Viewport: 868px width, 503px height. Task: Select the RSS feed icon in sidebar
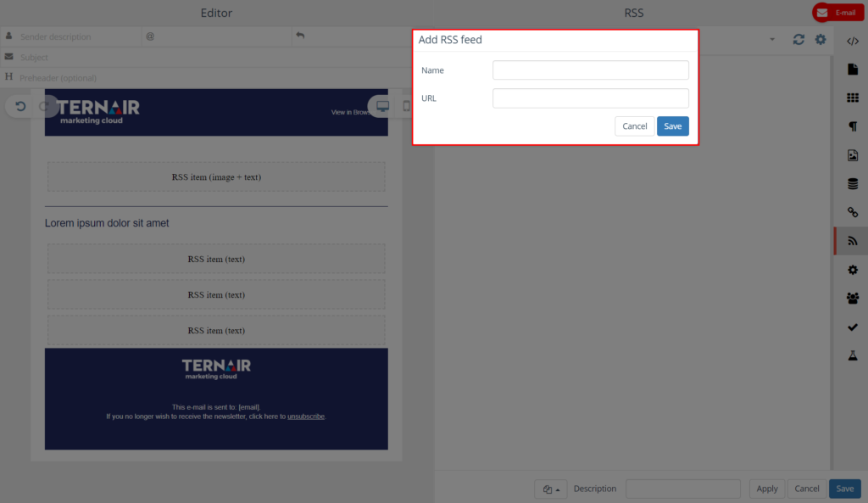pos(853,241)
